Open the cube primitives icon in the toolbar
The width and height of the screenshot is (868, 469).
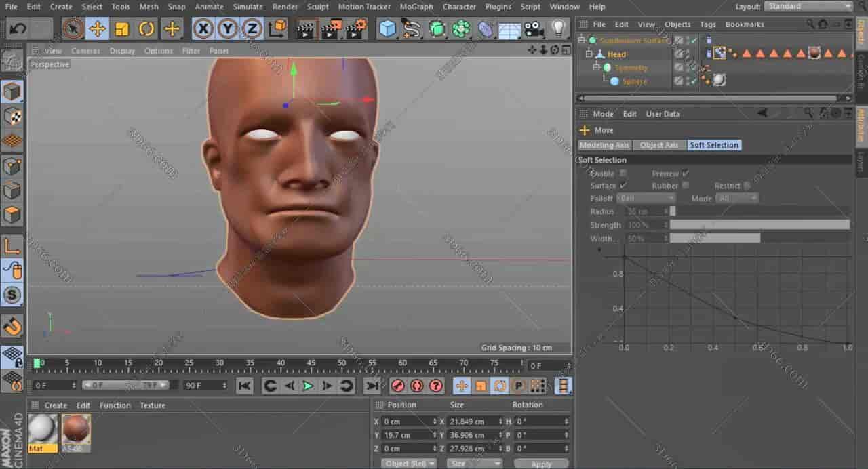pos(389,28)
